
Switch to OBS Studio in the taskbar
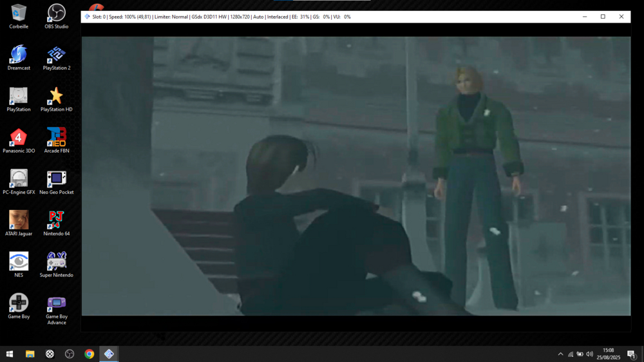pos(70,354)
